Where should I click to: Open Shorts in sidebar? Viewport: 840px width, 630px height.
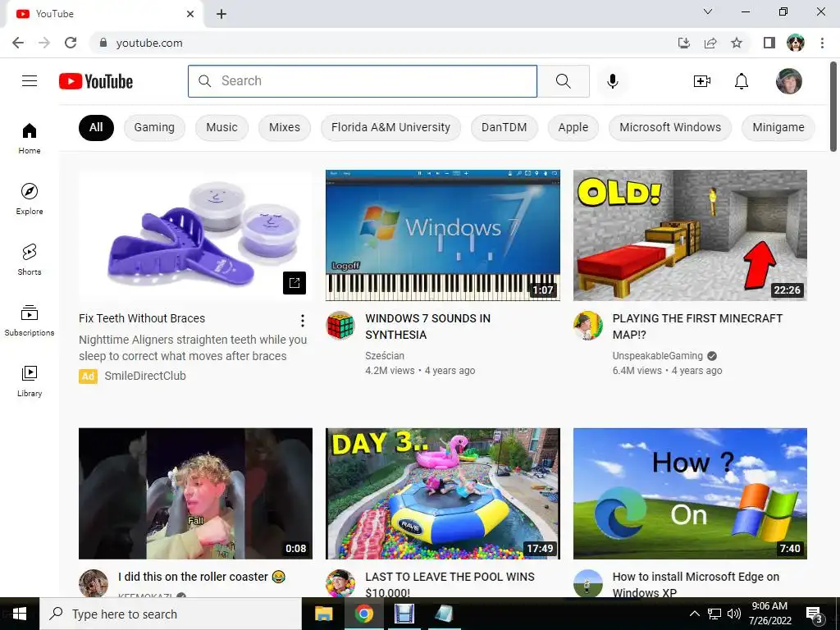[30, 259]
